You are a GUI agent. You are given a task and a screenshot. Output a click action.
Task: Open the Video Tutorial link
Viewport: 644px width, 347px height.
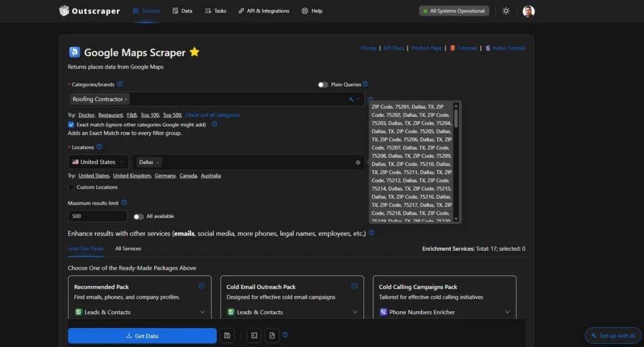(509, 48)
